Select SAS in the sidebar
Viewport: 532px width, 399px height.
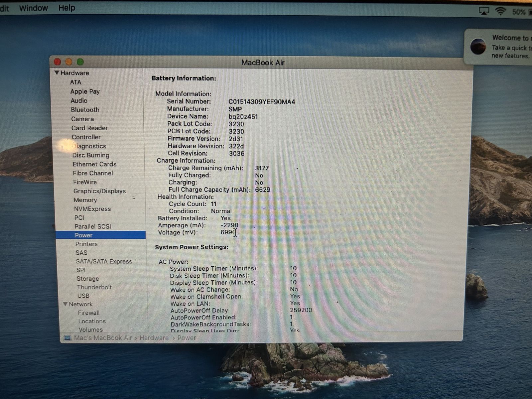coord(81,252)
